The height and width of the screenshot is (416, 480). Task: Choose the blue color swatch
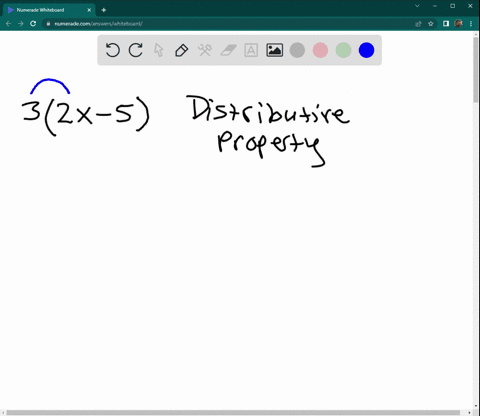366,50
